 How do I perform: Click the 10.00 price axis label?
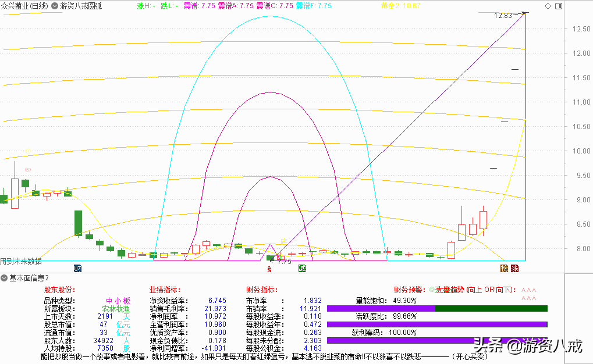pos(581,151)
